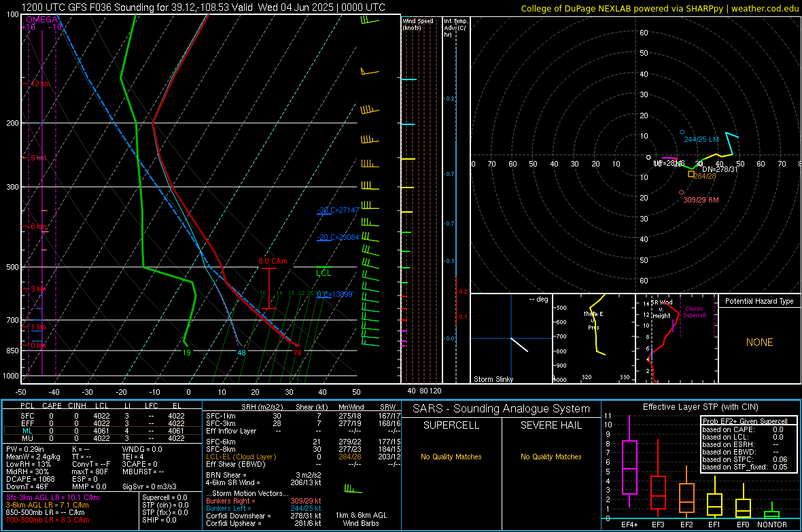802x532 pixels.
Task: Click the 'DN=278/31' hodograph label
Action: click(x=720, y=169)
